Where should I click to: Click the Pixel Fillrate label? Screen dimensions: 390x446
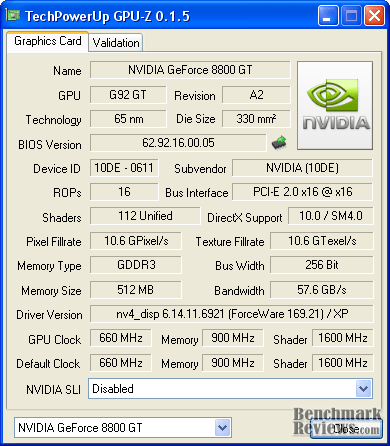(x=54, y=242)
